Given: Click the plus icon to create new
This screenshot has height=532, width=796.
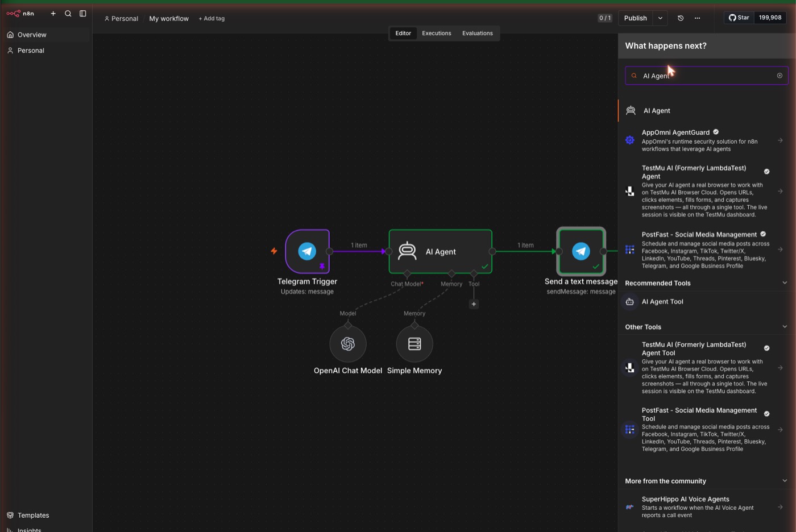Looking at the screenshot, I should (53, 14).
